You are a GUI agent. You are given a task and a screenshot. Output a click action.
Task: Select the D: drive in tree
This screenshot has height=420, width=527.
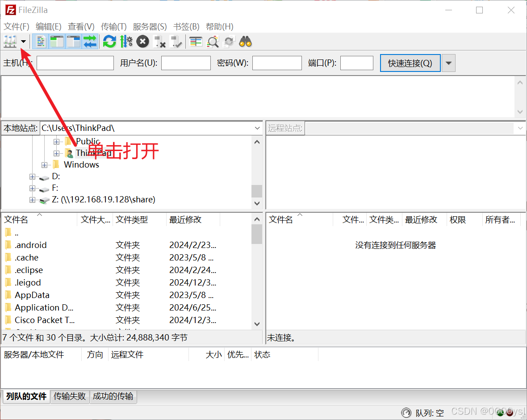56,176
